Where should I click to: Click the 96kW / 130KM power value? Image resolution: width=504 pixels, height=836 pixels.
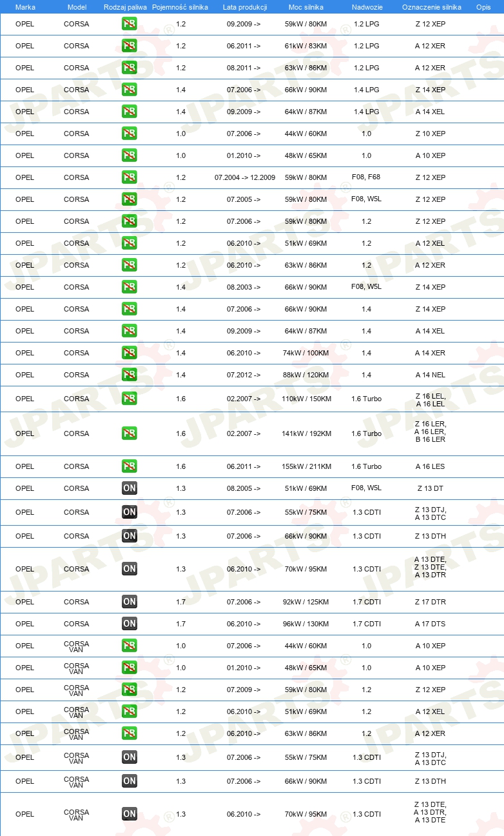coord(306,624)
